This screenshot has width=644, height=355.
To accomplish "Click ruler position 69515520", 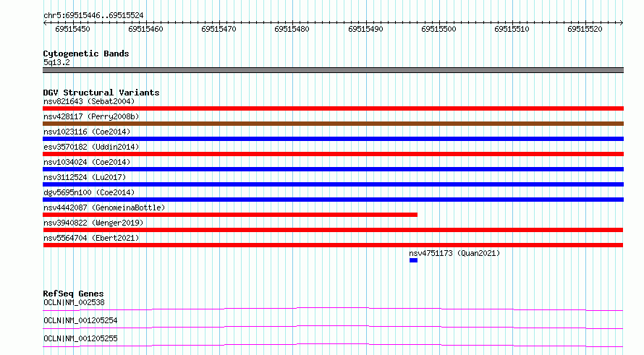I will (x=585, y=29).
